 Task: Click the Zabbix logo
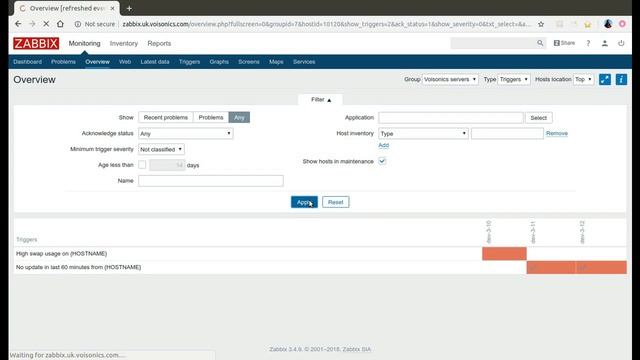point(36,43)
